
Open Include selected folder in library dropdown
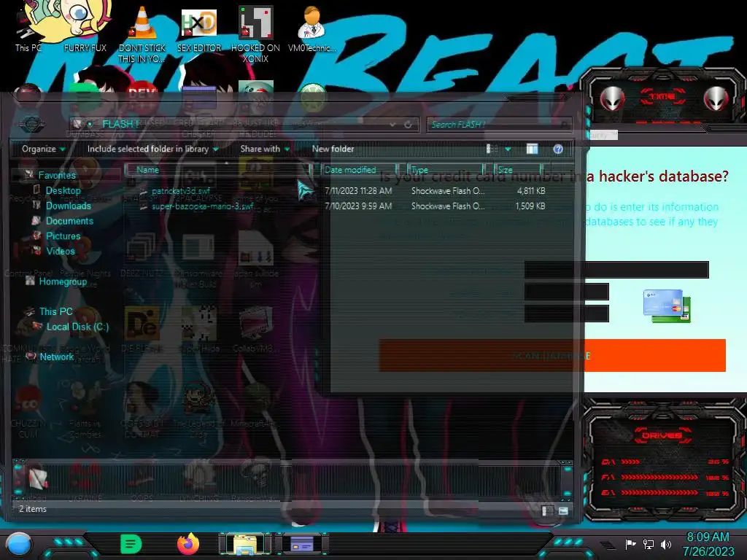tap(152, 149)
